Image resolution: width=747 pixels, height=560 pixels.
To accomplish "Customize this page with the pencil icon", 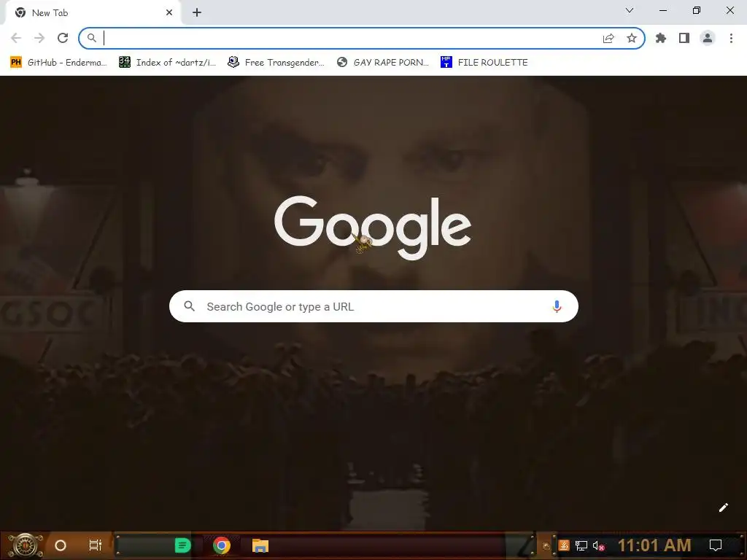I will click(x=723, y=507).
